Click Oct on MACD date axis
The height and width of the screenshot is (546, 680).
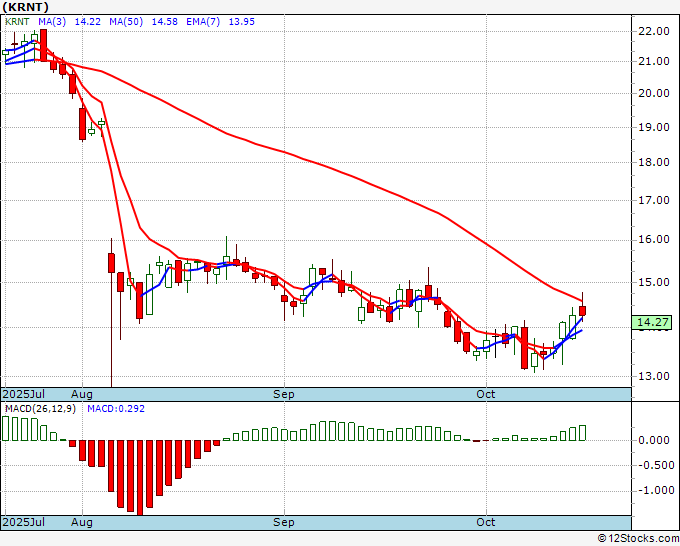(x=486, y=522)
